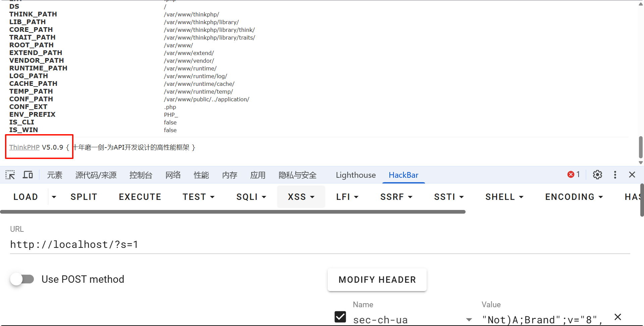Open the Lighthouse tab

pos(356,175)
